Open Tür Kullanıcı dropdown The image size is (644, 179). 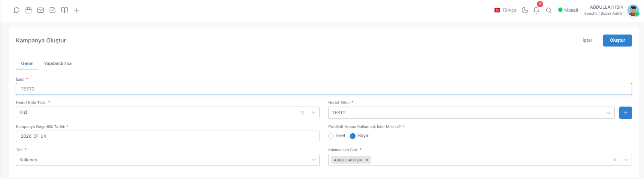coord(167,160)
